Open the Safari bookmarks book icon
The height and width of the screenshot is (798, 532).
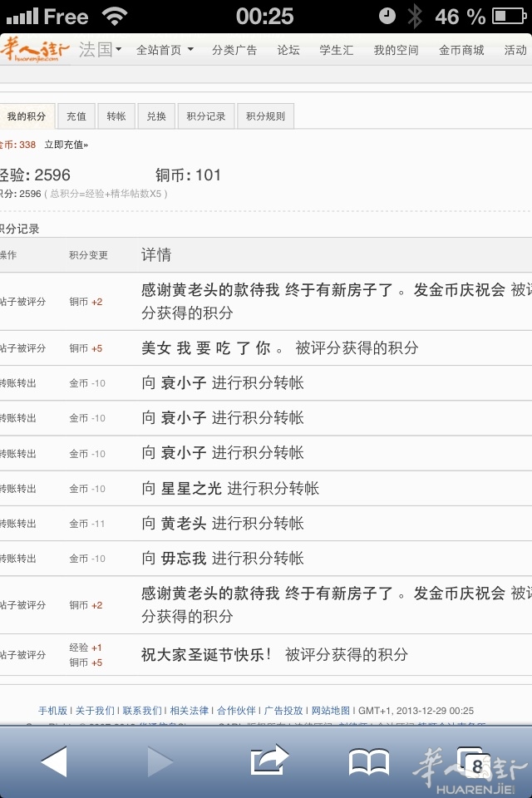pyautogui.click(x=369, y=761)
